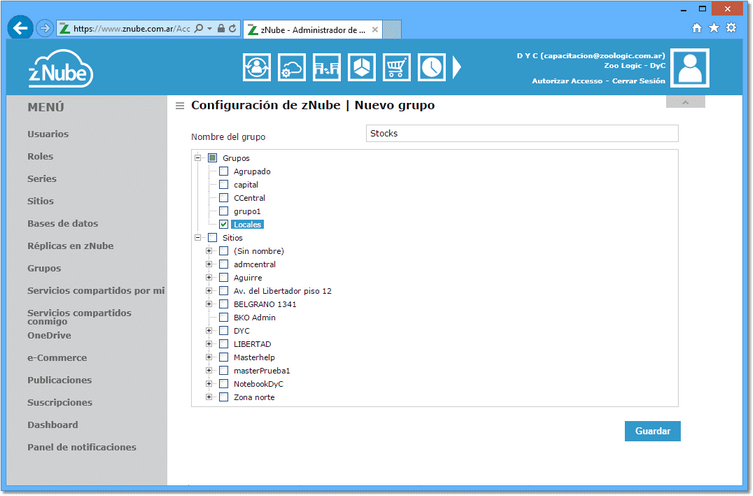Open Grupos in the side menu
Viewport: 753px width, 496px height.
44,268
